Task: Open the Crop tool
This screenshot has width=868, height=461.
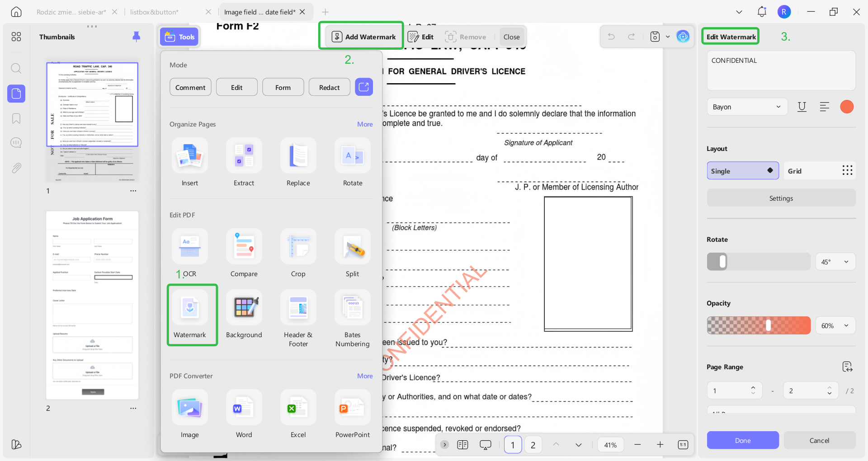Action: pyautogui.click(x=298, y=254)
